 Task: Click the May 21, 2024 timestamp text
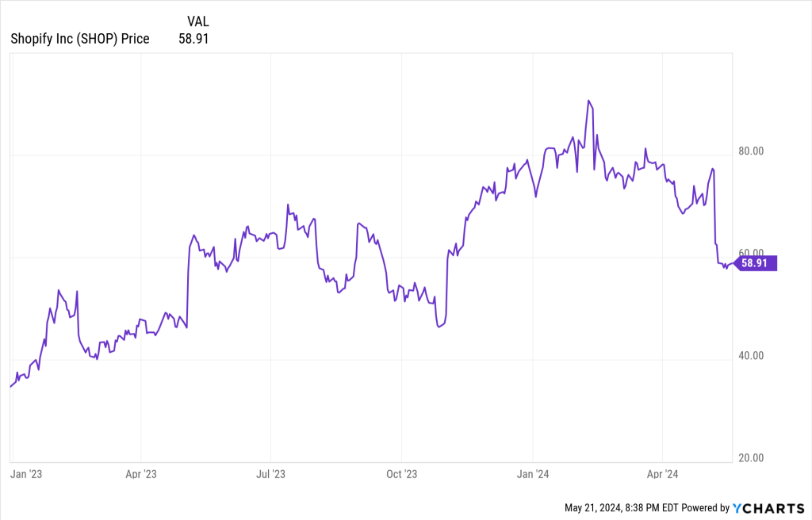(611, 508)
